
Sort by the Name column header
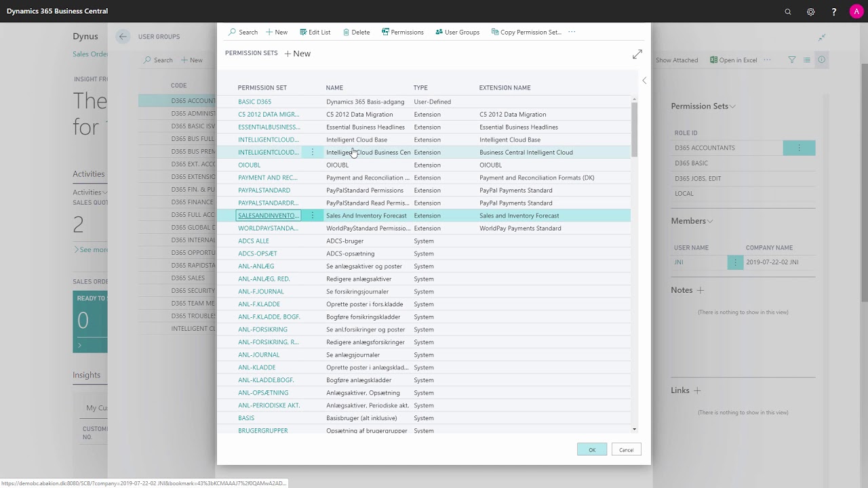(334, 87)
